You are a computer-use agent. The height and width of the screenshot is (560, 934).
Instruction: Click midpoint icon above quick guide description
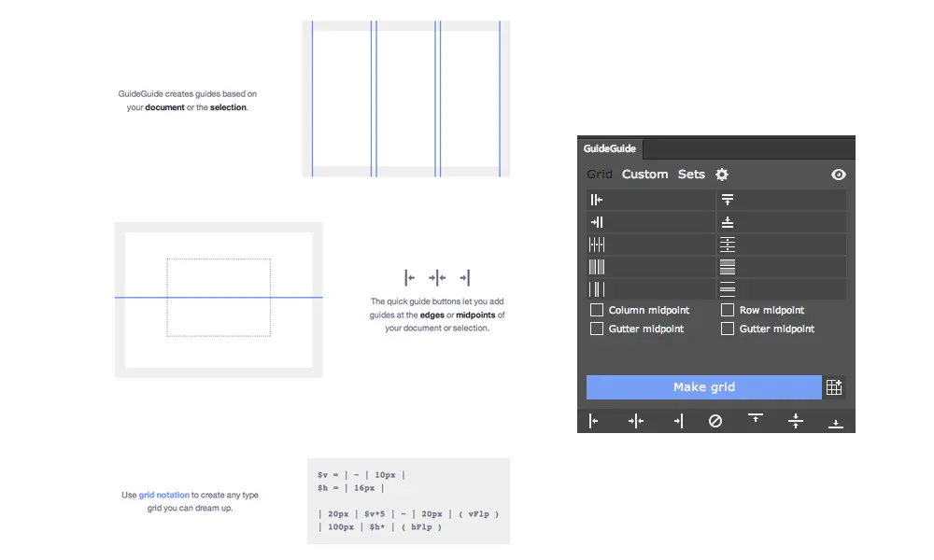click(437, 277)
